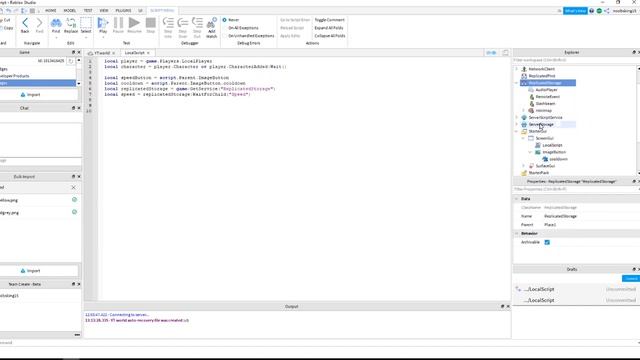This screenshot has width=640, height=360.
Task: Collapse the ImageButton node
Action: 530,152
